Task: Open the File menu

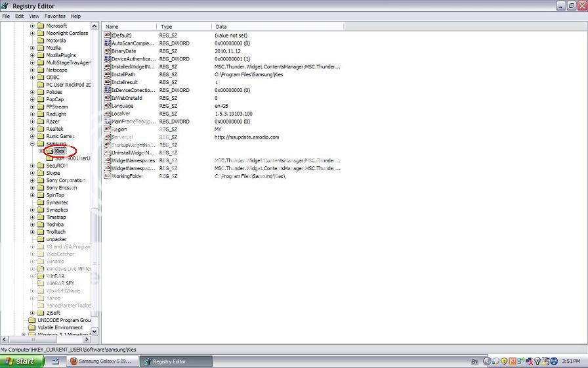Action: click(7, 16)
